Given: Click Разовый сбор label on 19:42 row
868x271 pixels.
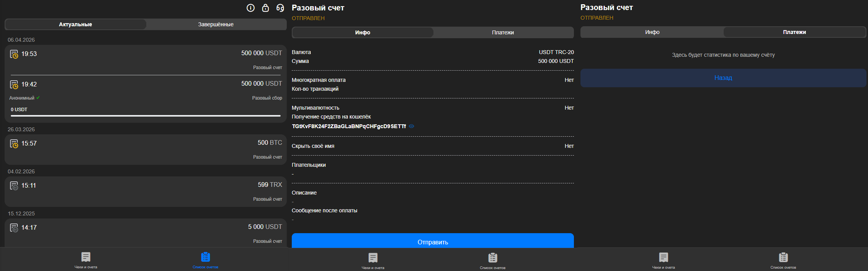Looking at the screenshot, I should click(x=267, y=98).
